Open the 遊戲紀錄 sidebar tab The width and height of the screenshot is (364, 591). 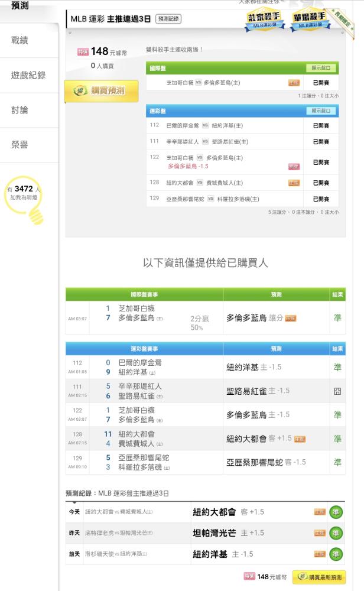point(28,75)
